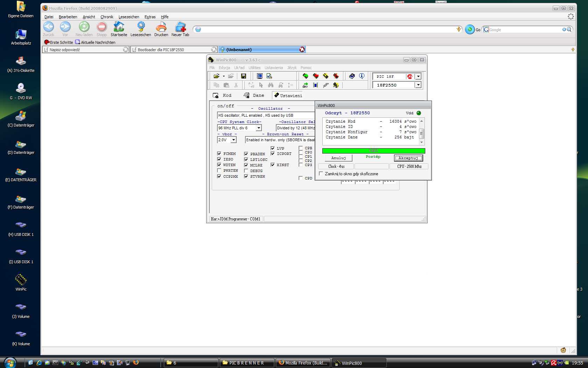The width and height of the screenshot is (588, 368).
Task: Open Firefox Chronik menu
Action: (x=107, y=17)
